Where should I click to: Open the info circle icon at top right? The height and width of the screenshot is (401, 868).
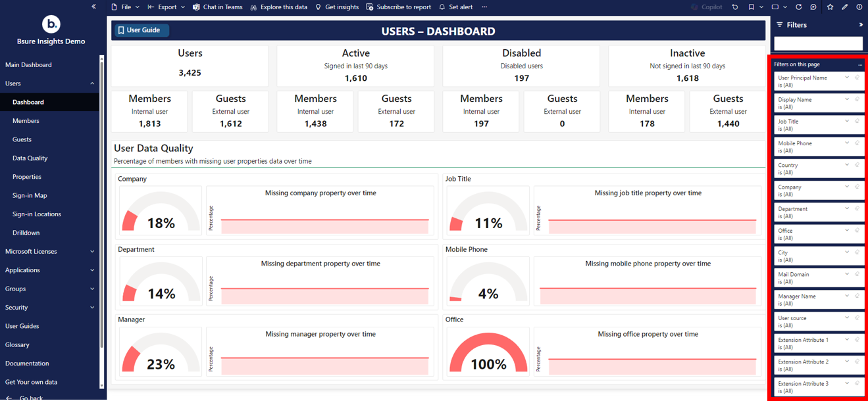point(859,7)
